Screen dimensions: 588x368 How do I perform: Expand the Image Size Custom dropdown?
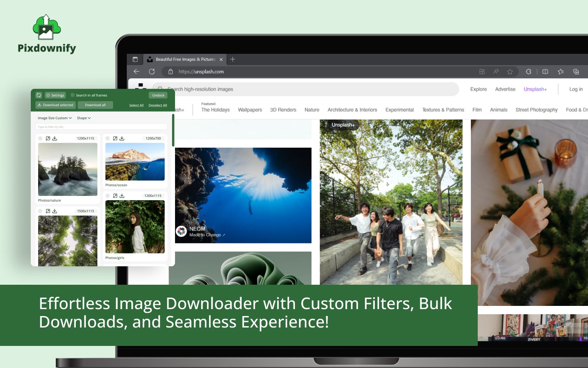(x=55, y=118)
